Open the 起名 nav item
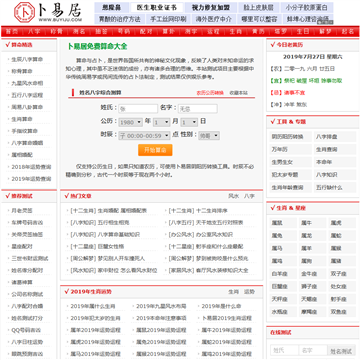This screenshot has height=360, width=360. (x=348, y=32)
